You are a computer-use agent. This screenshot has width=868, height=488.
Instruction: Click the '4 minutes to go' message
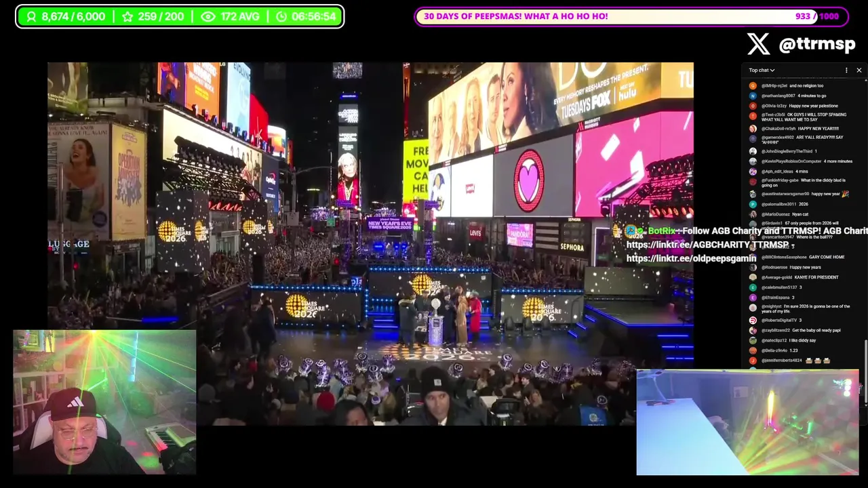812,96
